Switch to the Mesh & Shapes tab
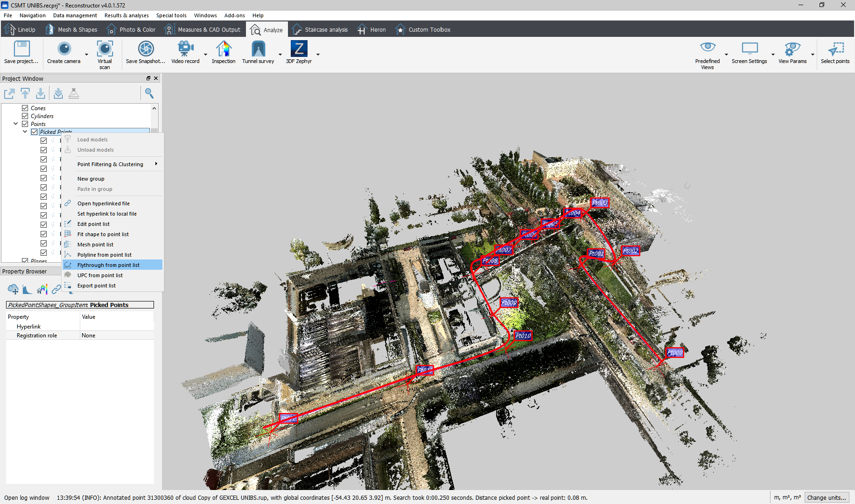The width and height of the screenshot is (855, 504). (72, 29)
